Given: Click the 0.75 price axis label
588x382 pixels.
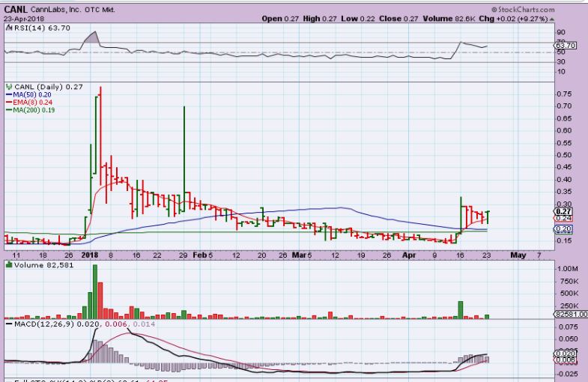Looking at the screenshot, I should (563, 94).
